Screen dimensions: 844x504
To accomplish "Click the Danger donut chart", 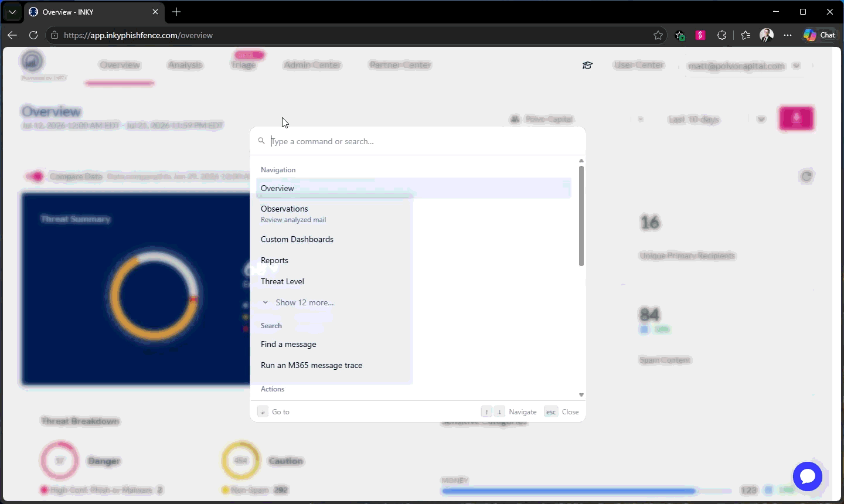I will point(59,461).
